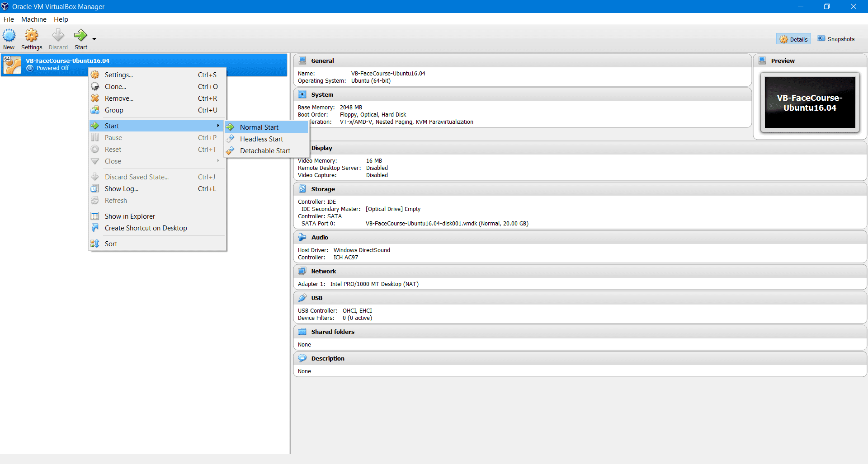This screenshot has width=868, height=464.
Task: Choose Clone... in the context menu
Action: 157,87
